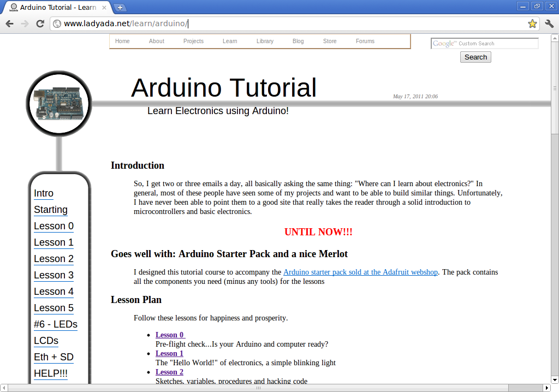Open sidebar link Lesson 5
Screen dimensions: 559x392
point(53,308)
